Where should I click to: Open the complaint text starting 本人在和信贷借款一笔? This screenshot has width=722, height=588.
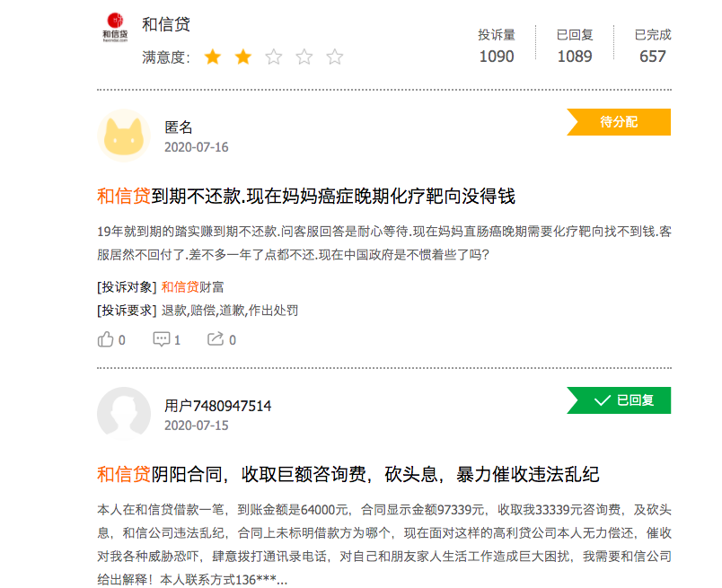tap(384, 544)
